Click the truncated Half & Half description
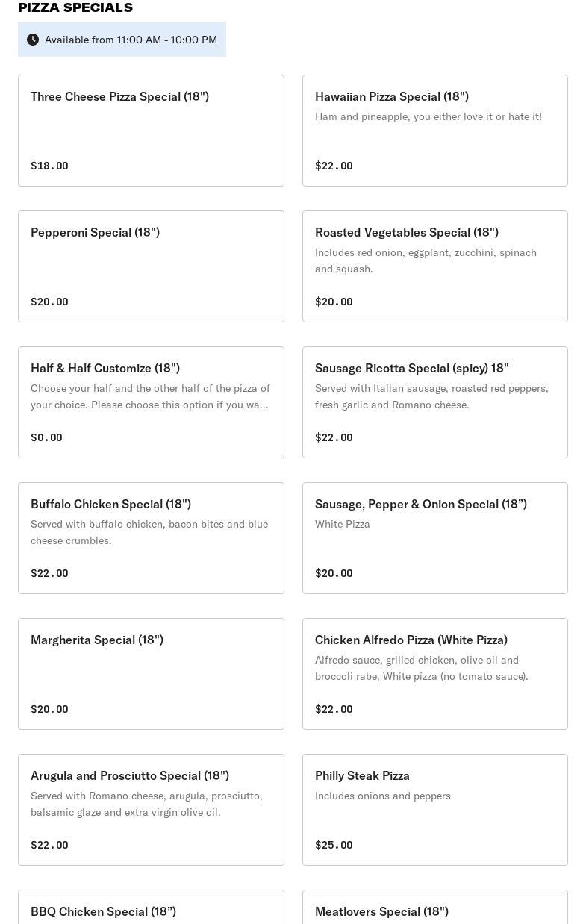This screenshot has height=924, width=586. click(x=150, y=396)
